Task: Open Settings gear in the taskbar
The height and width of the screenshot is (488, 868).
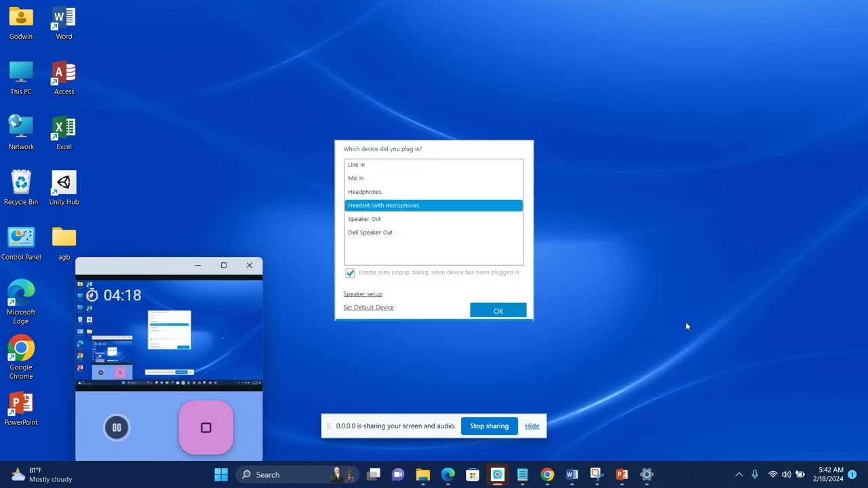Action: pos(646,474)
